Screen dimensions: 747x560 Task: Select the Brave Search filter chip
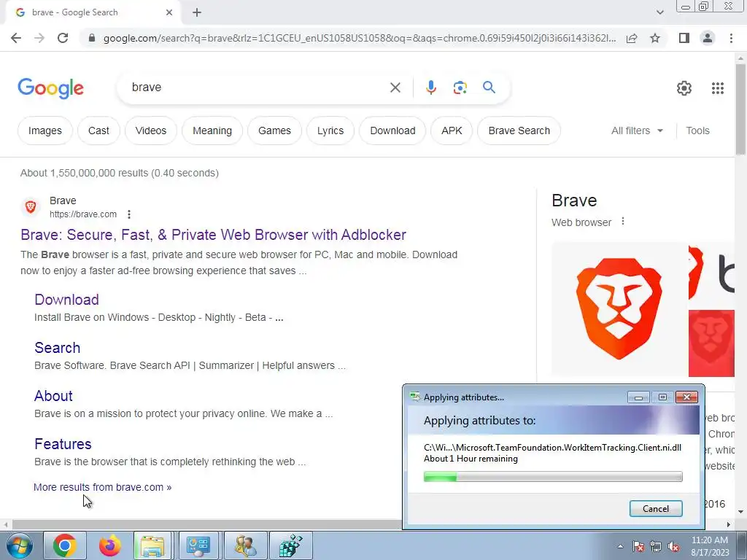click(519, 131)
